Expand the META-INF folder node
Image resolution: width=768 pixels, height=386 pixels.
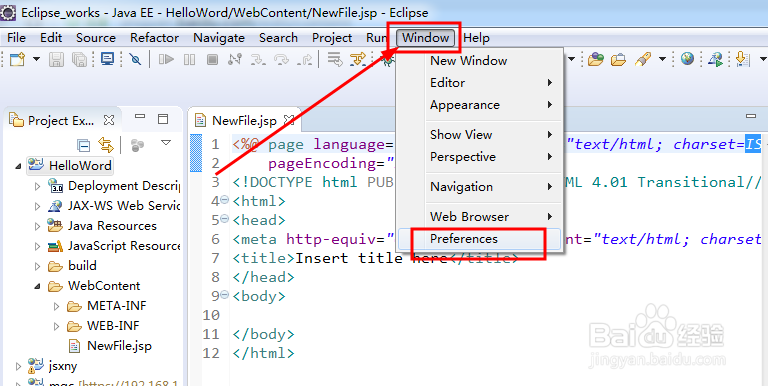coord(56,307)
